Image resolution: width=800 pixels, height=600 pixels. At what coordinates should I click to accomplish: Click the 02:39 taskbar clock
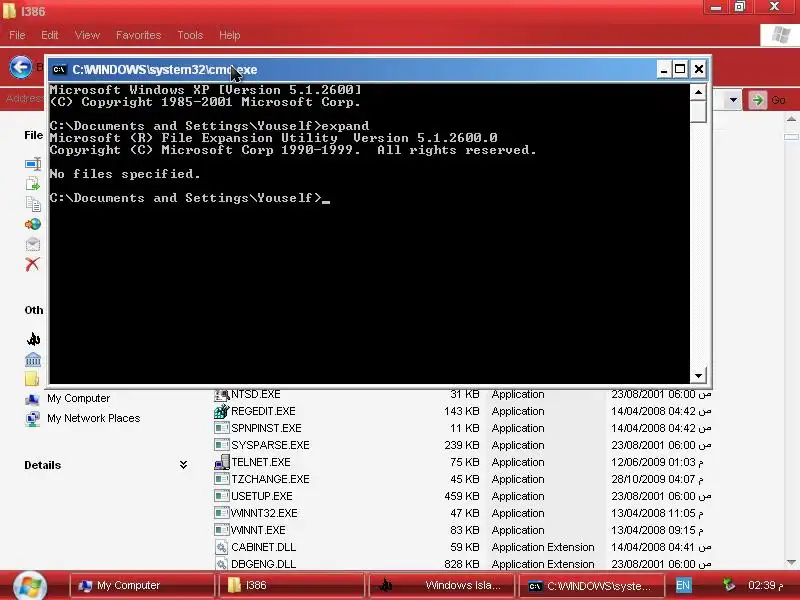765,585
